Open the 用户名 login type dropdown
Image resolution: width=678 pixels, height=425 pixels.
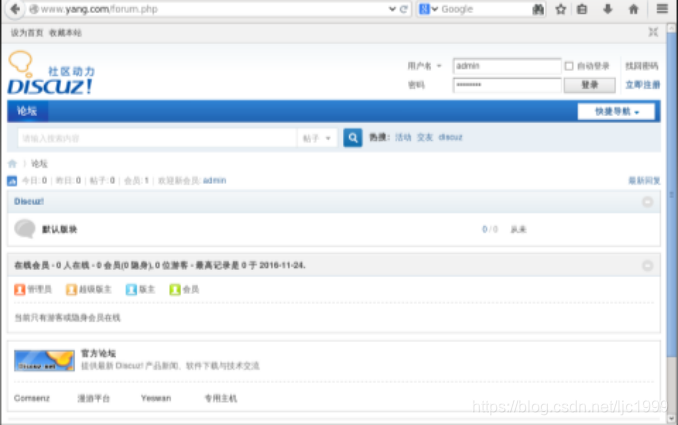click(x=424, y=66)
